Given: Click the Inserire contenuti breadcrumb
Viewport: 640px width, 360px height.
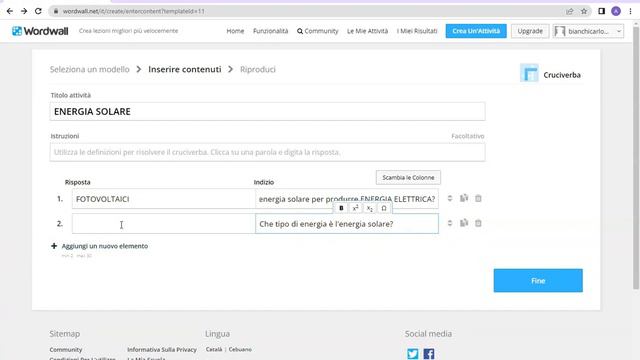Looking at the screenshot, I should 184,69.
